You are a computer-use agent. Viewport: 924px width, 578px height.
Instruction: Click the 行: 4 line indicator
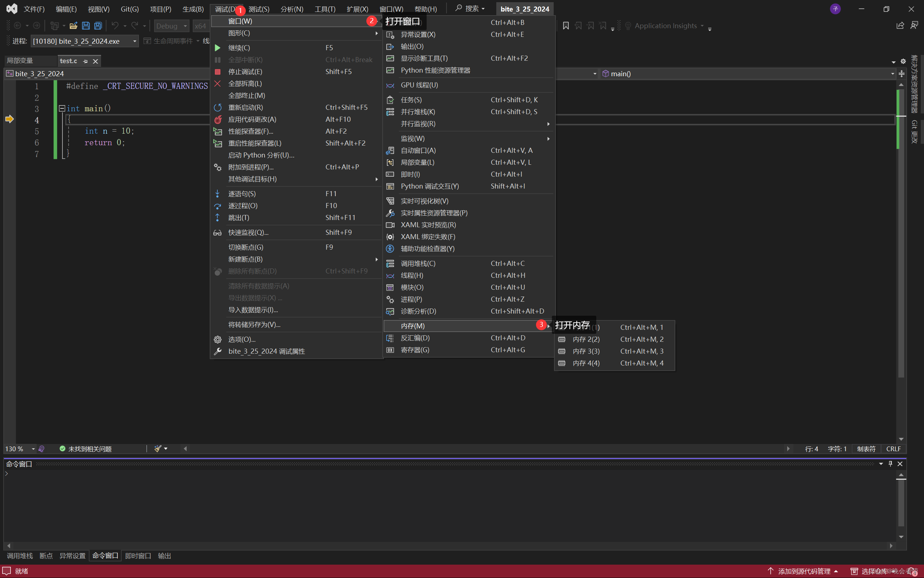811,449
